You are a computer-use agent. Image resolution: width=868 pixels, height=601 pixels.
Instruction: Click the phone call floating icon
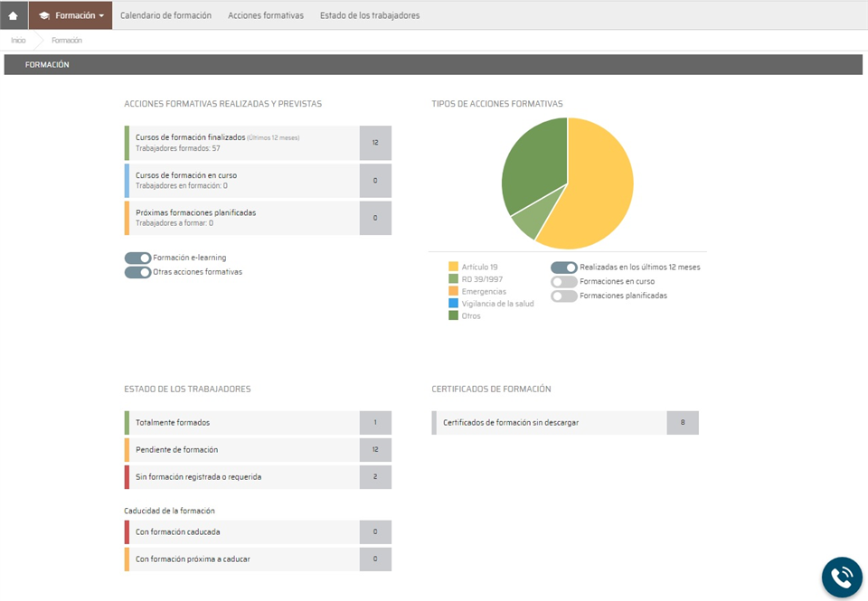coord(841,577)
